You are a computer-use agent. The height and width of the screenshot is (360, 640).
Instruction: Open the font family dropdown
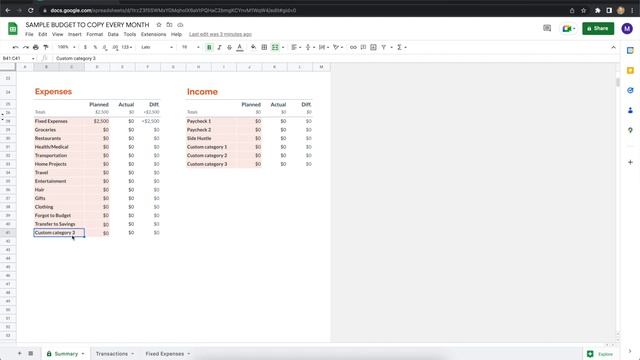coord(157,47)
